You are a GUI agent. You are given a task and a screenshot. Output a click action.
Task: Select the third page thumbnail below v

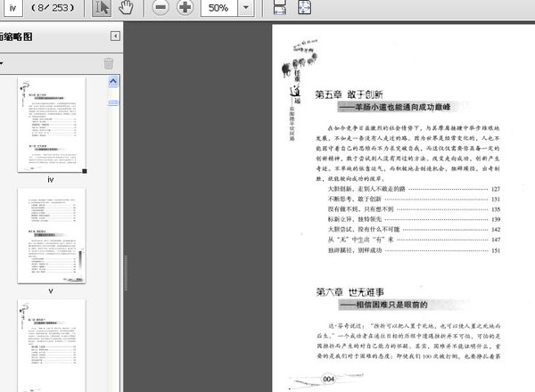point(52,346)
